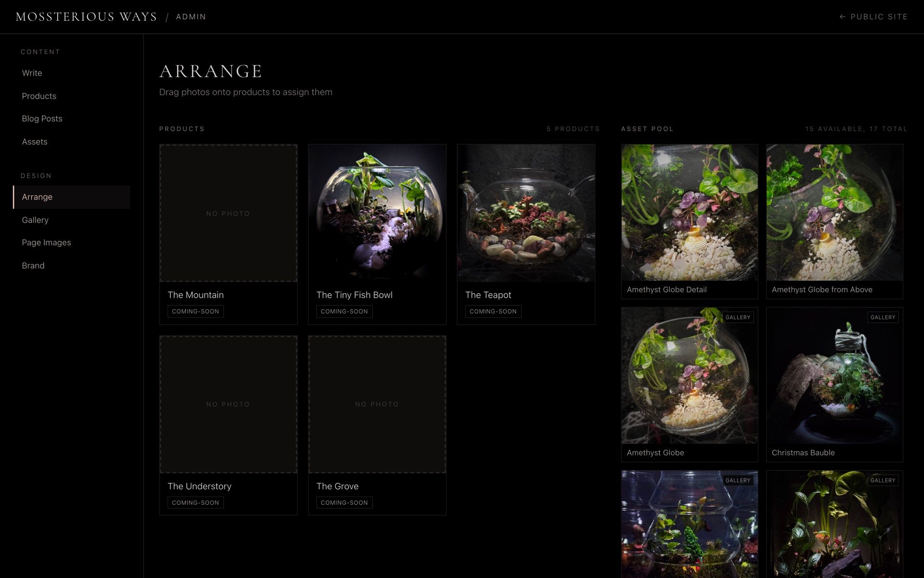Click Gallery tag on stacked vase asset
The image size is (924, 578).
click(x=738, y=480)
